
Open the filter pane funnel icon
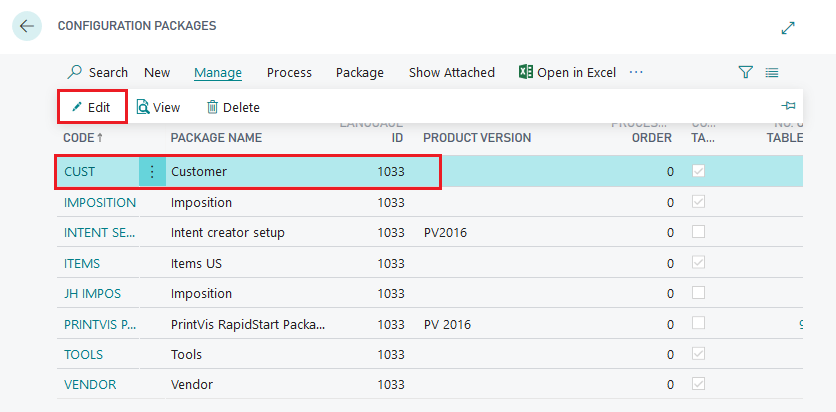pos(745,72)
